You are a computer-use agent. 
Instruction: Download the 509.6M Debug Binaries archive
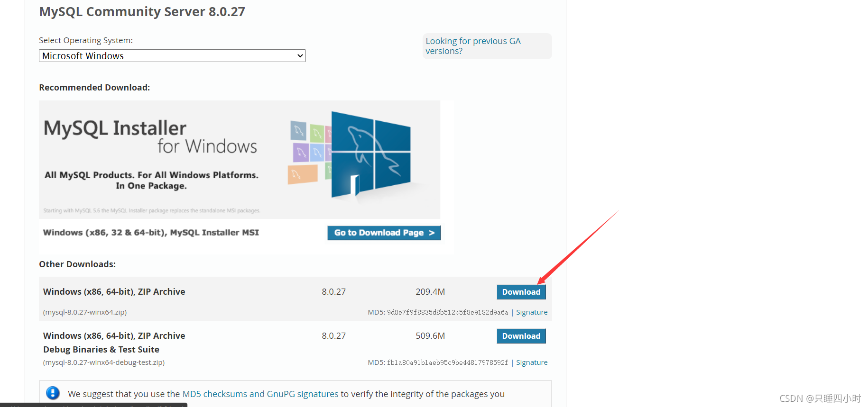pos(521,336)
